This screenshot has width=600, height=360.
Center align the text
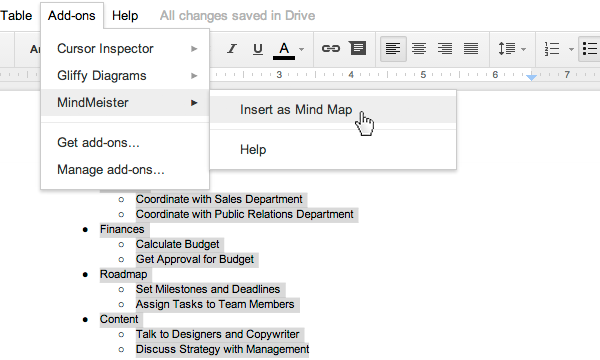(x=419, y=49)
